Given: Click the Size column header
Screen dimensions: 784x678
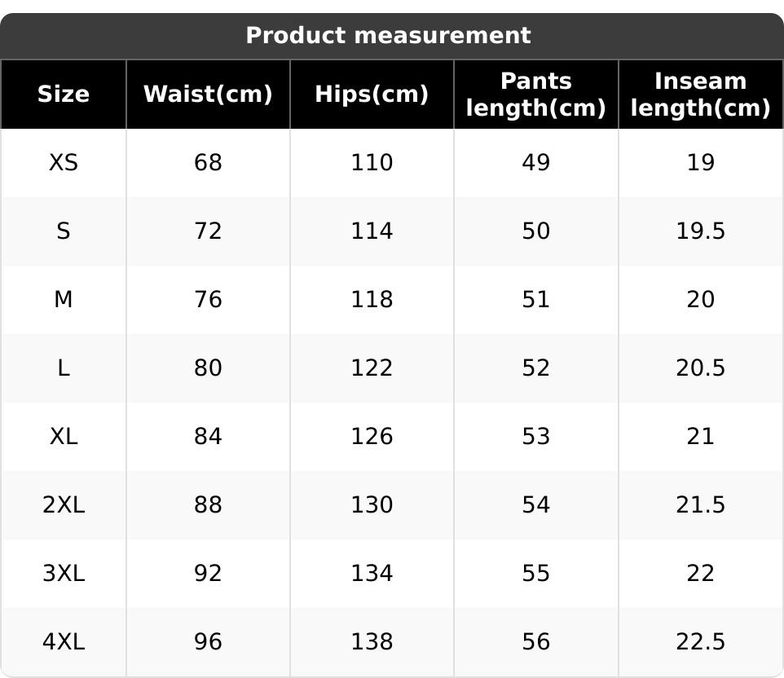Looking at the screenshot, I should coord(64,95).
